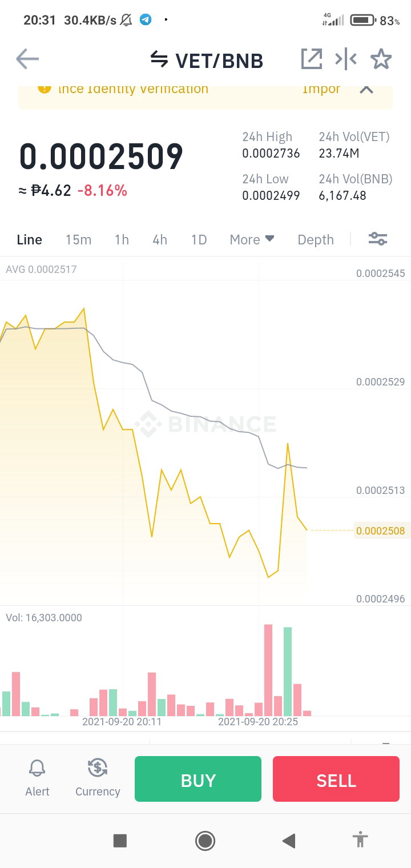Viewport: 411px width, 868px height.
Task: Open the Depth chart tab
Action: coord(316,240)
